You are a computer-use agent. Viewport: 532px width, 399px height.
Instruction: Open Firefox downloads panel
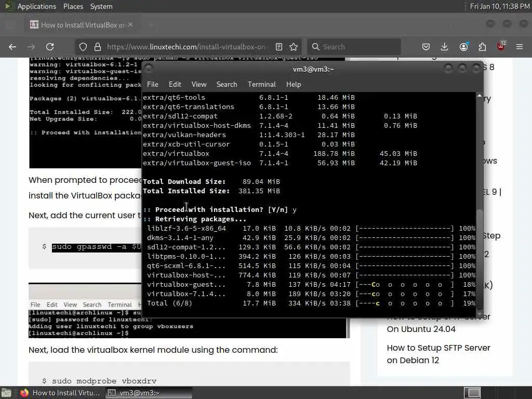445,47
